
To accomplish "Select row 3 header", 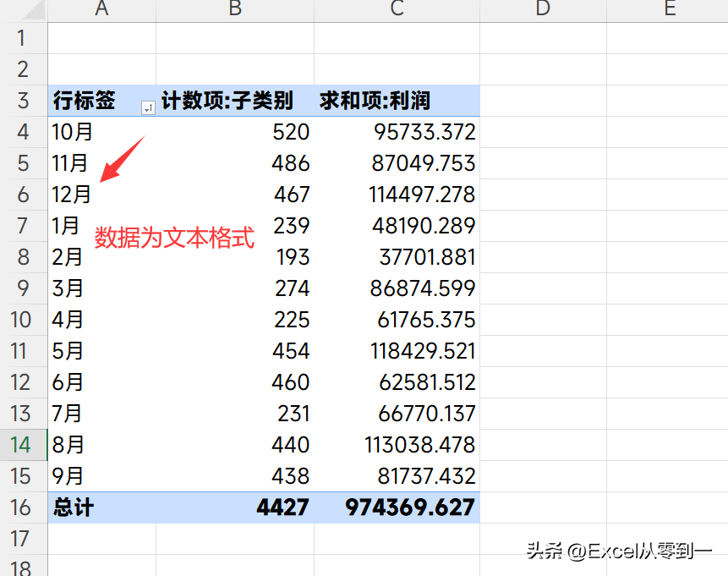I will coord(23,101).
